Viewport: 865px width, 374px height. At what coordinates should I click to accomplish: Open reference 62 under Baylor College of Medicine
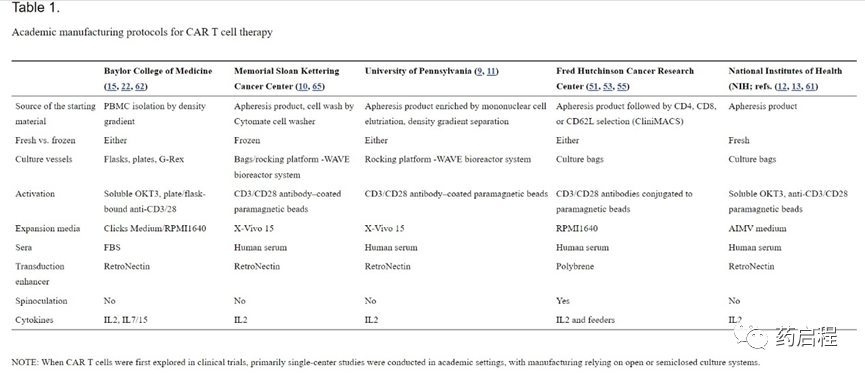(x=140, y=87)
